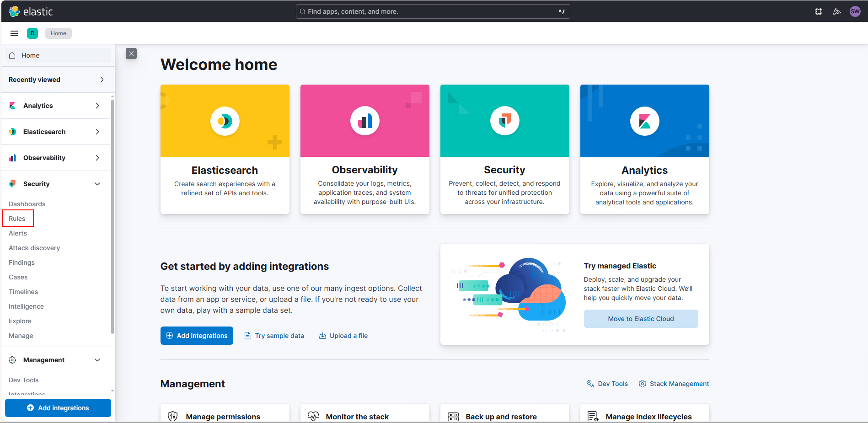
Task: Click the Monitor the stack heartbeat icon
Action: coord(313,417)
